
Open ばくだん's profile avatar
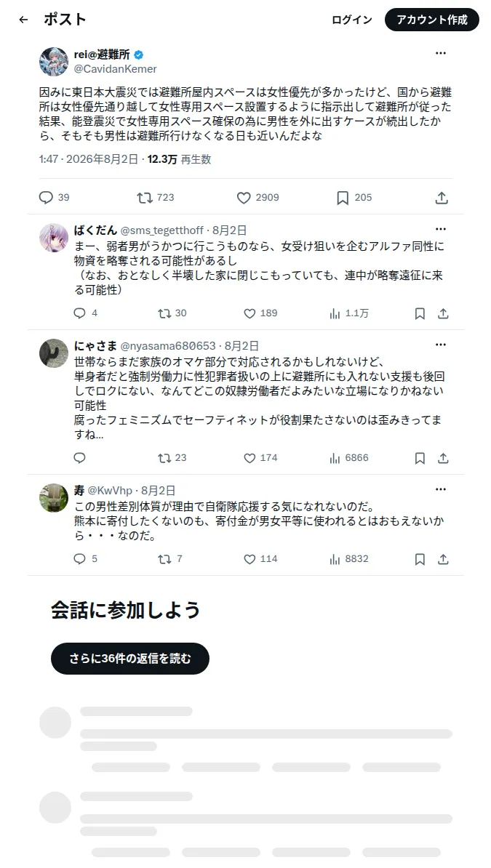click(54, 238)
